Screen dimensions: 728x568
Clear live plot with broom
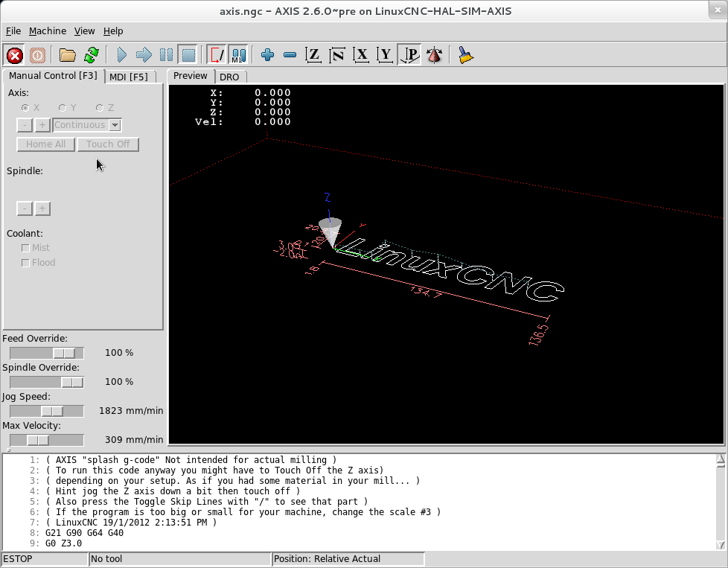pyautogui.click(x=465, y=55)
